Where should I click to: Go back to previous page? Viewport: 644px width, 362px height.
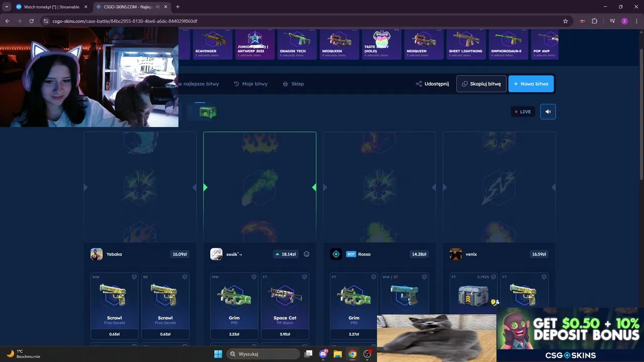tap(7, 21)
